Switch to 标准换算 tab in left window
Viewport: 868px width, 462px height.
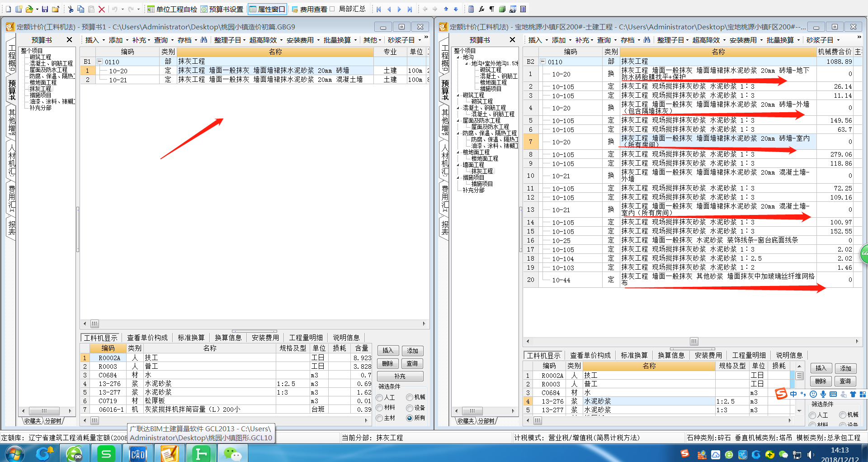(191, 338)
